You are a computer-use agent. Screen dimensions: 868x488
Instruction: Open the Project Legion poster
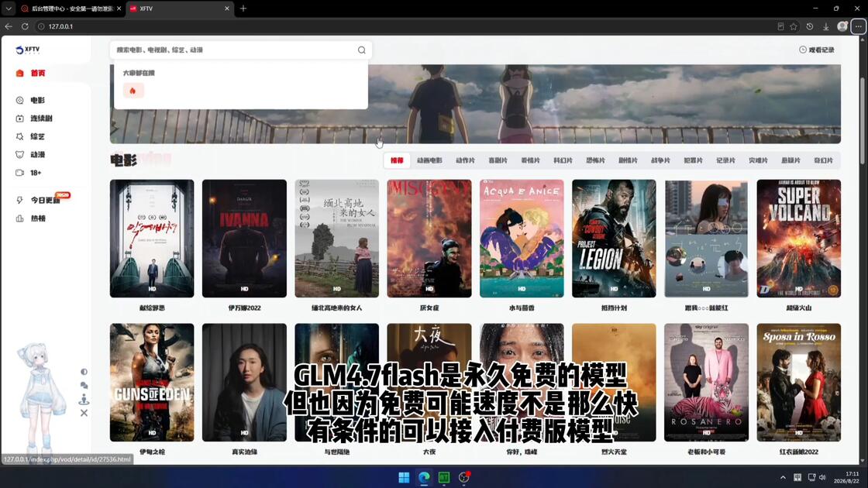click(x=614, y=239)
